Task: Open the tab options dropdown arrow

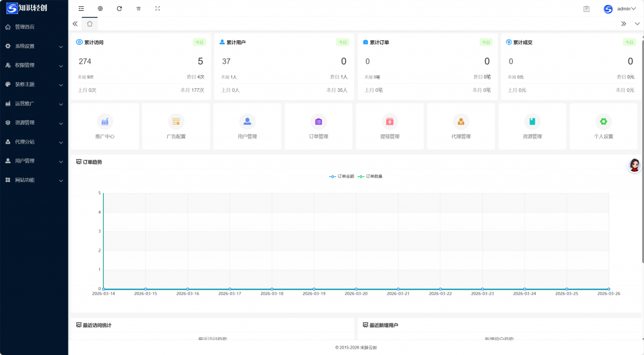Action: [x=637, y=23]
